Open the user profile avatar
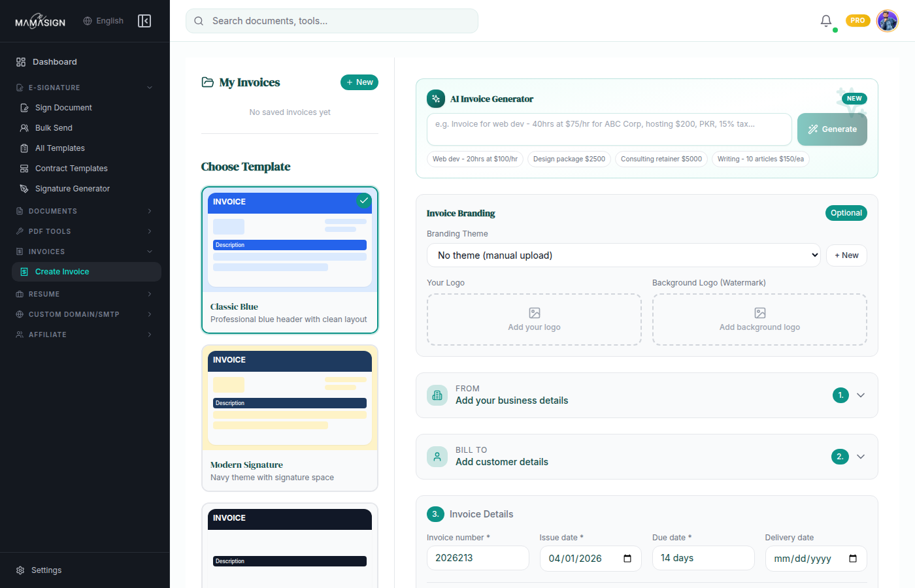 (887, 21)
